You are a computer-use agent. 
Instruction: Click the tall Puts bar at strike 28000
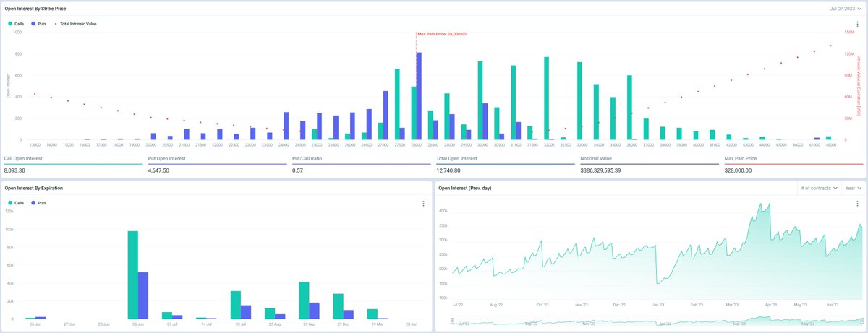click(419, 96)
